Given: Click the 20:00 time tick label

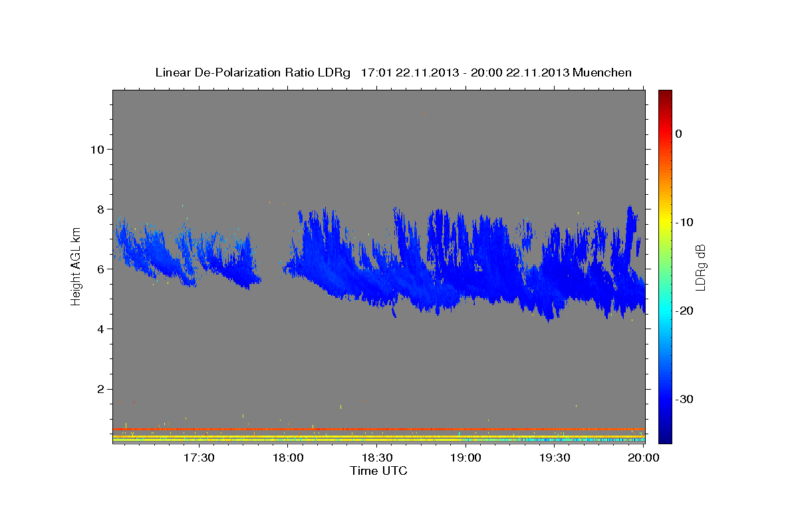Looking at the screenshot, I should 644,458.
